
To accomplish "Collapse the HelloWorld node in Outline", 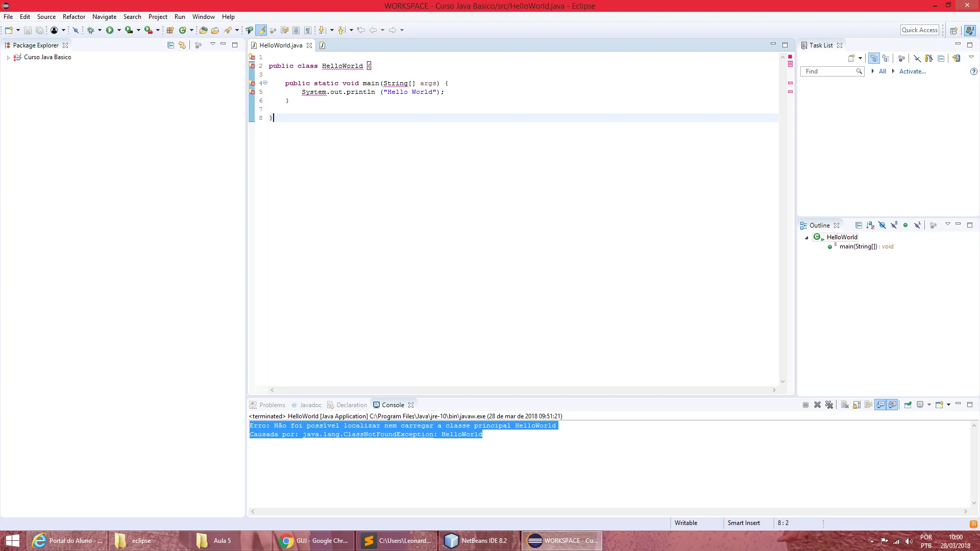I will tap(806, 238).
